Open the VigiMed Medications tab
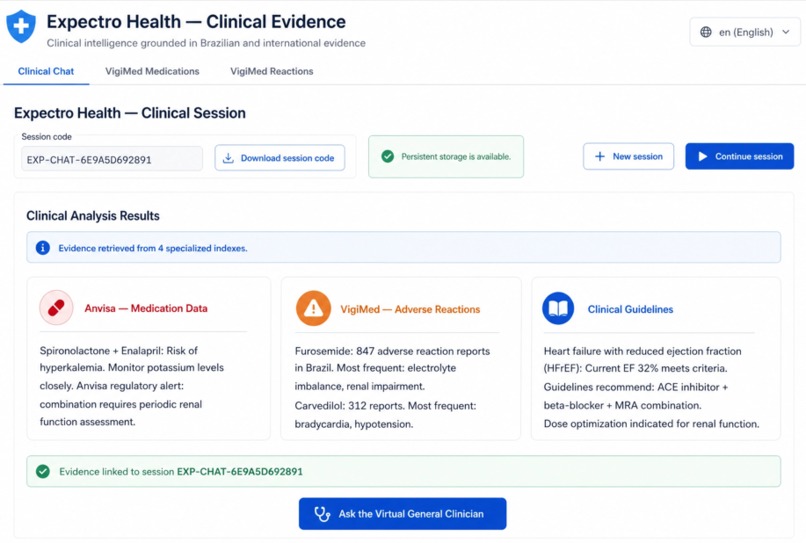Screen dimensions: 806x543 [152, 71]
